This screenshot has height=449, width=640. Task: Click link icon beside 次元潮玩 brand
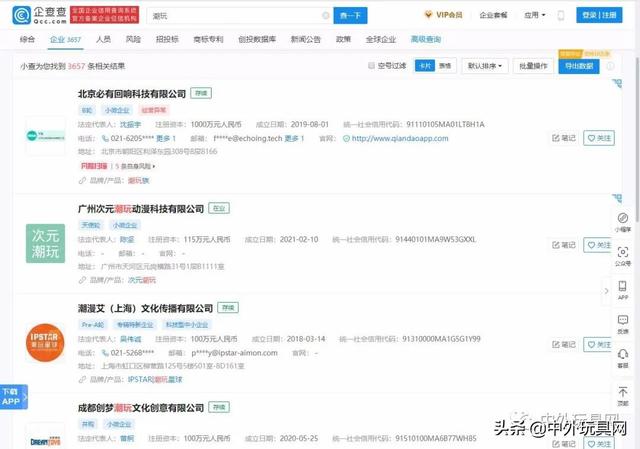[x=82, y=280]
